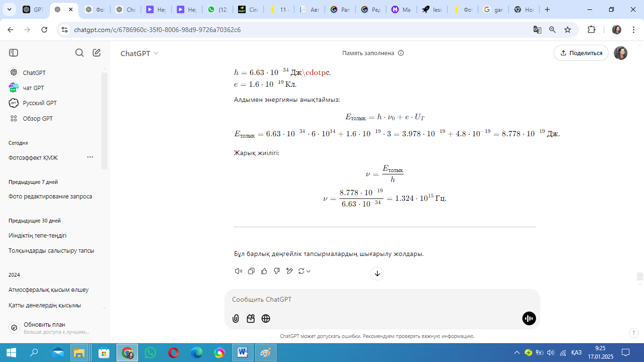Image resolution: width=644 pixels, height=362 pixels.
Task: Open Фото редактирование запроса chat
Action: tap(50, 196)
